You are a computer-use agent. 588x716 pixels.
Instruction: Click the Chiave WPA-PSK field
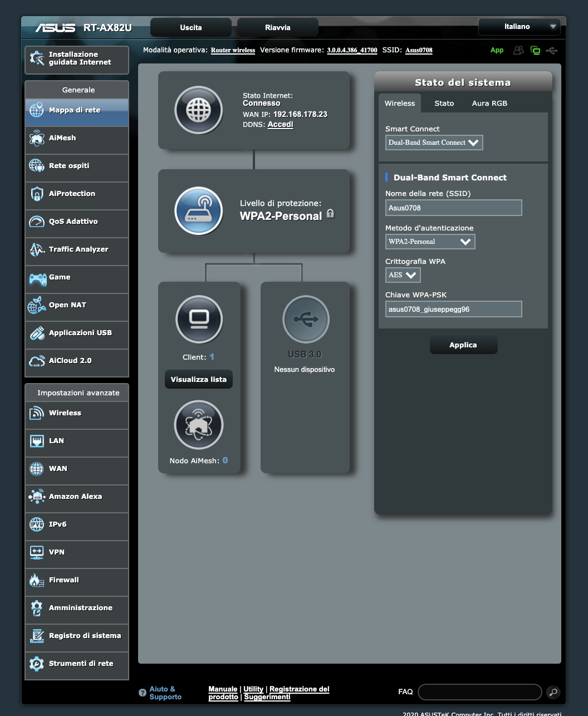(454, 310)
